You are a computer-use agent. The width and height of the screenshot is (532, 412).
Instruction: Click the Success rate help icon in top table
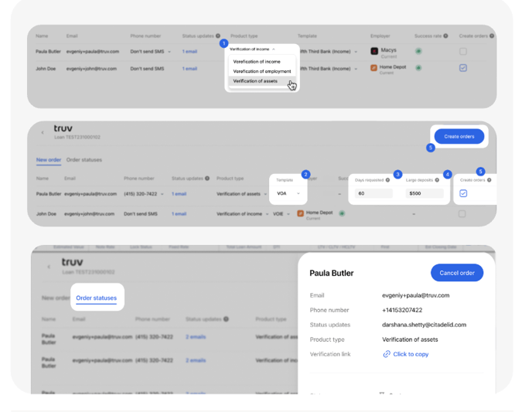(x=446, y=36)
